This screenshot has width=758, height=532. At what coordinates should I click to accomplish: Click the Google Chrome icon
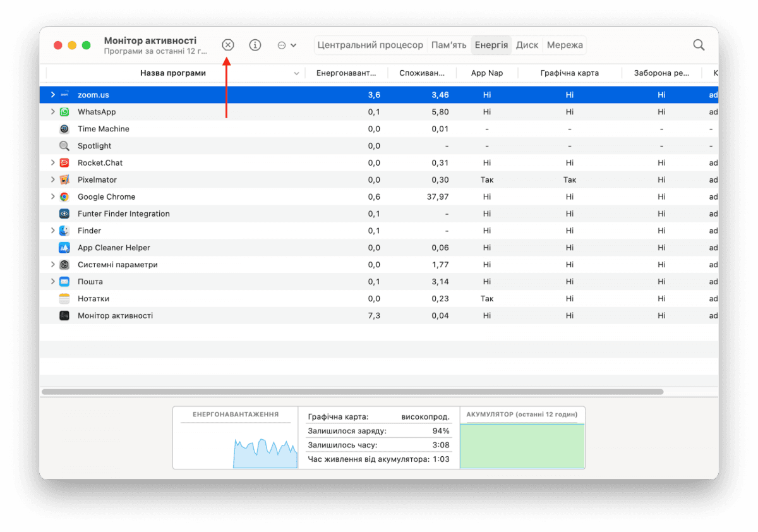(x=64, y=197)
